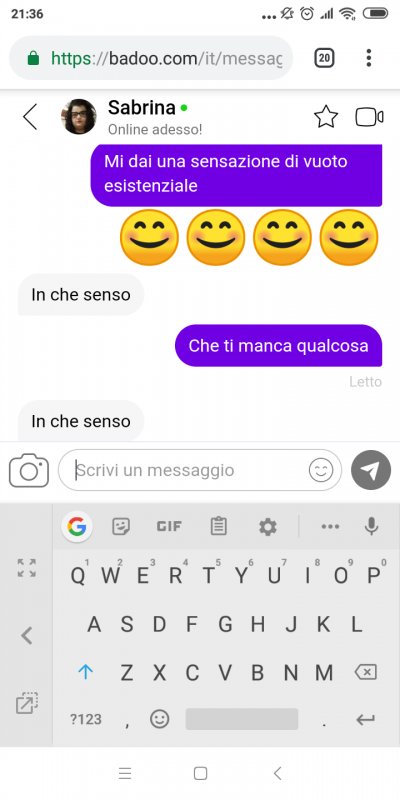Tap the back arrow beside Sabrina's avatar

(30, 117)
